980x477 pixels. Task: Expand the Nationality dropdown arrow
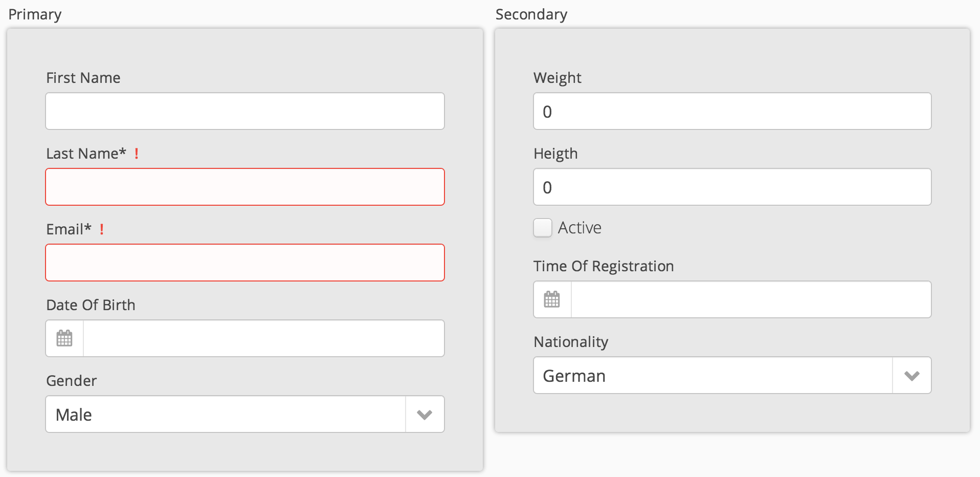911,376
